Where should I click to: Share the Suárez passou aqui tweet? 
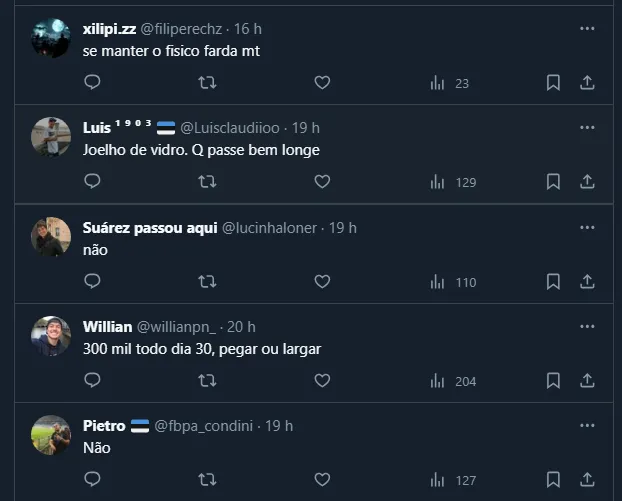(588, 282)
